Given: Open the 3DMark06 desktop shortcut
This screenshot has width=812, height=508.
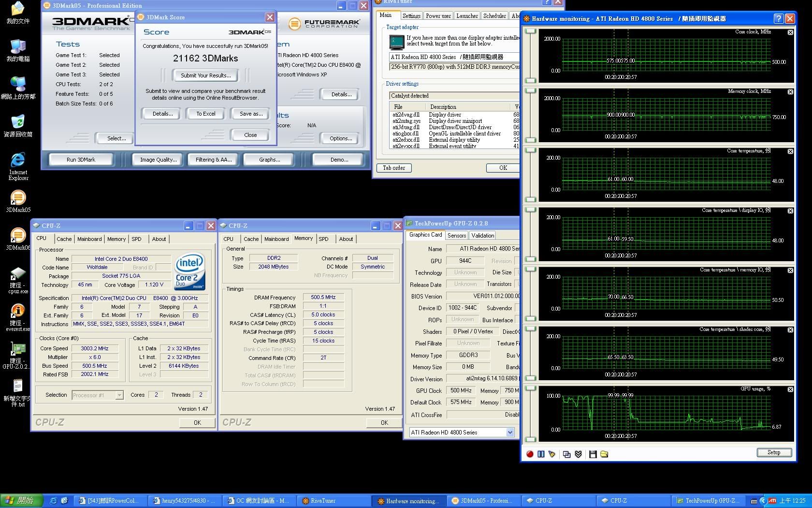Looking at the screenshot, I should pyautogui.click(x=18, y=239).
